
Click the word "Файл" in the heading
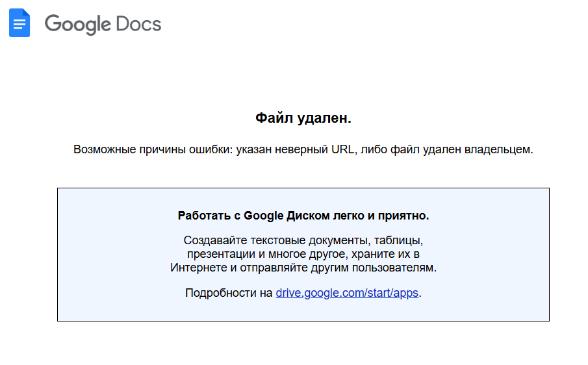click(x=274, y=118)
